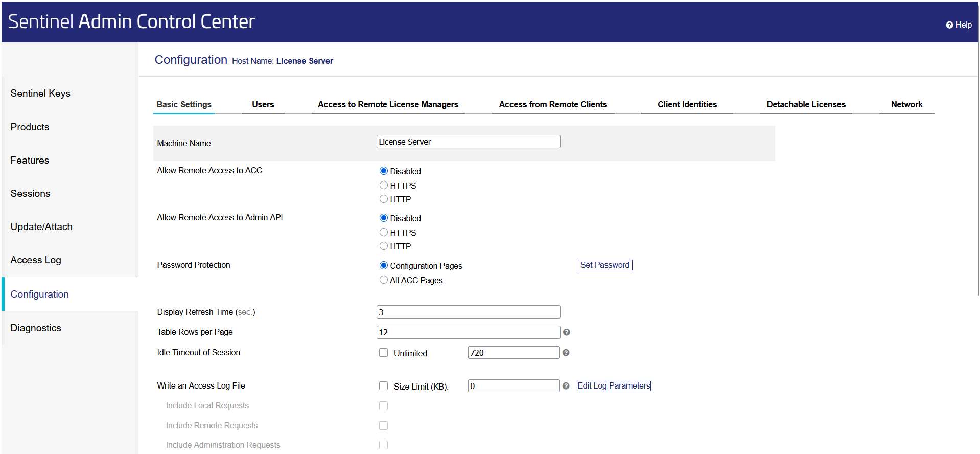Click the Help icon in the header
The height and width of the screenshot is (454, 980).
tap(949, 25)
